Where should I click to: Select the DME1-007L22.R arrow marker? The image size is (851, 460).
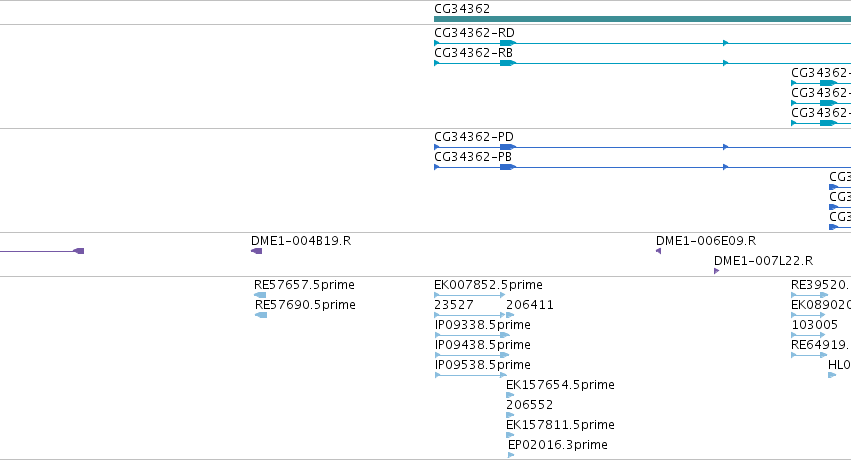716,271
